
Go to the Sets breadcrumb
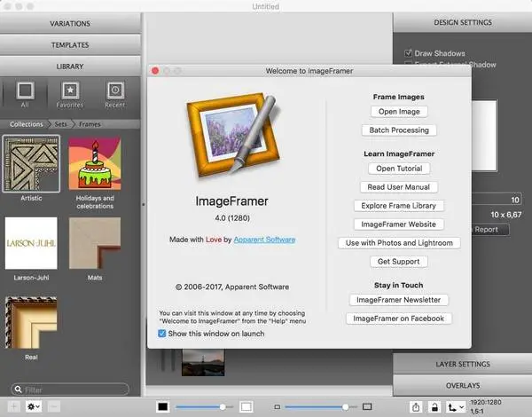[x=60, y=124]
